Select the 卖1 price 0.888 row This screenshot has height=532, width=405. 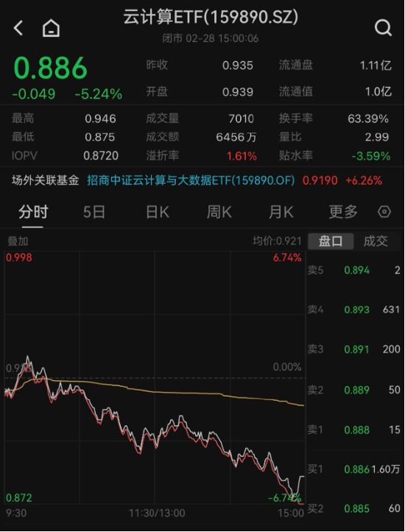pyautogui.click(x=354, y=430)
